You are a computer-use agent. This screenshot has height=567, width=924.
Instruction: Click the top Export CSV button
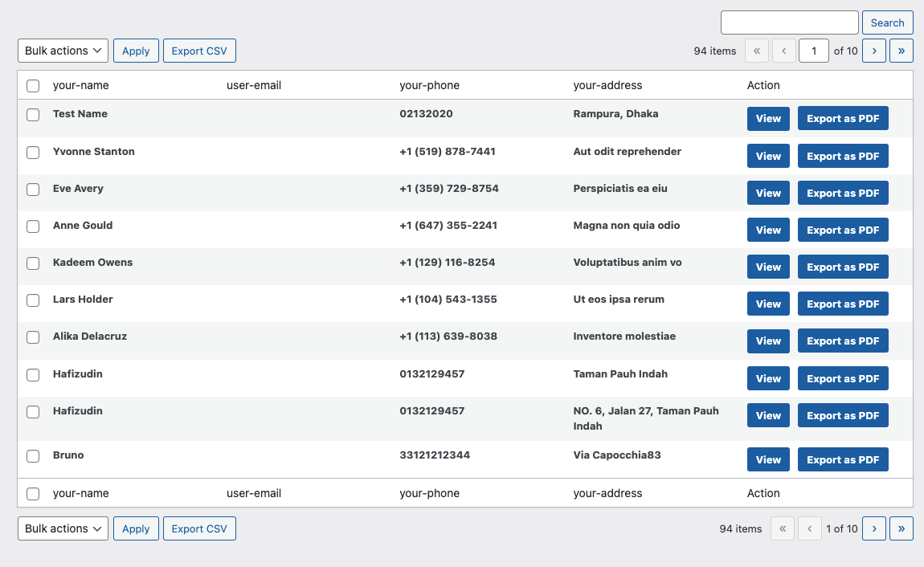199,51
